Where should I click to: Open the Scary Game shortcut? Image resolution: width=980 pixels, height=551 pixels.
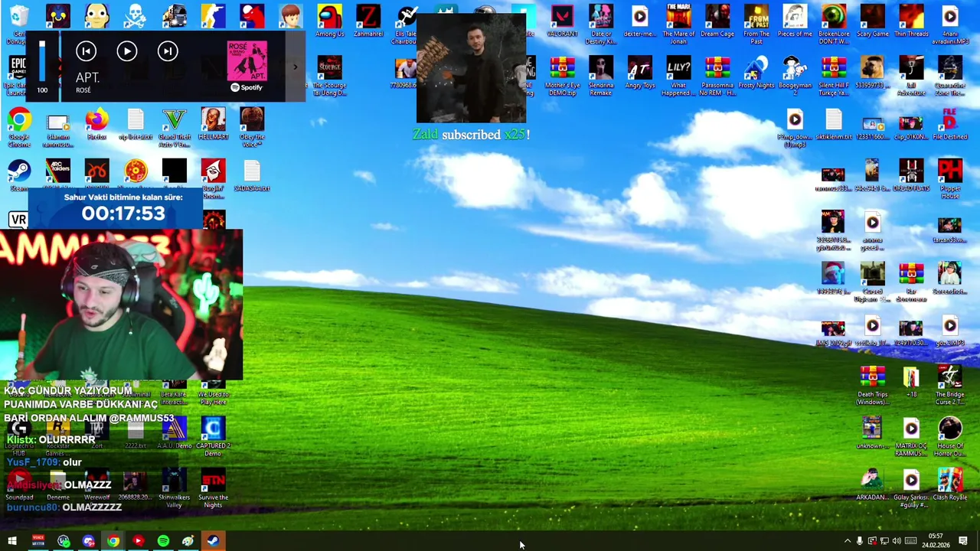873,21
